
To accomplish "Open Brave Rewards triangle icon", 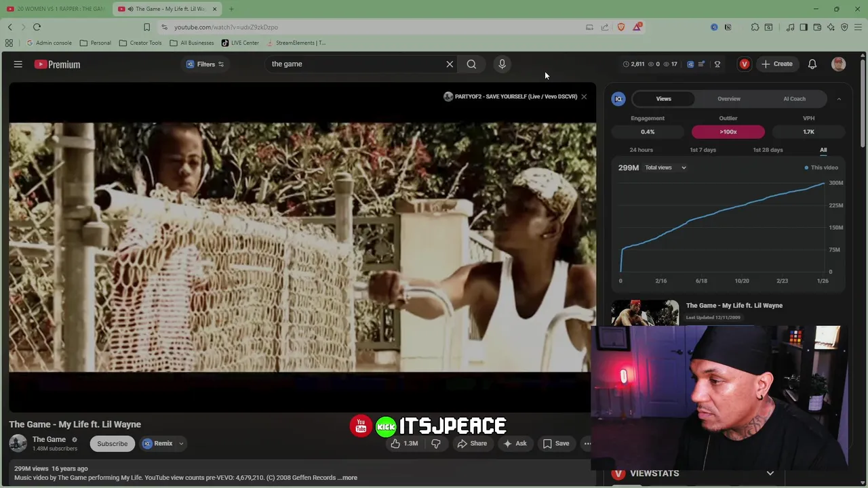I will [x=637, y=27].
